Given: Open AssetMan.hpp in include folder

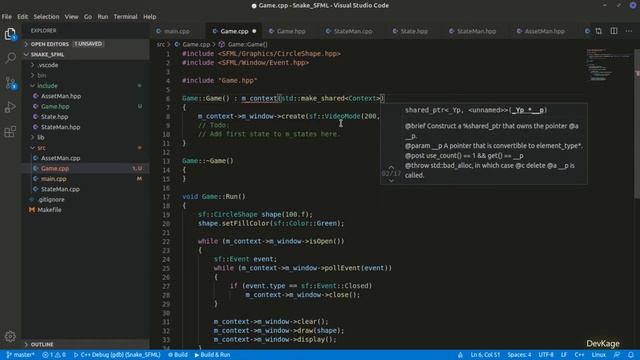Looking at the screenshot, I should pos(86,96).
